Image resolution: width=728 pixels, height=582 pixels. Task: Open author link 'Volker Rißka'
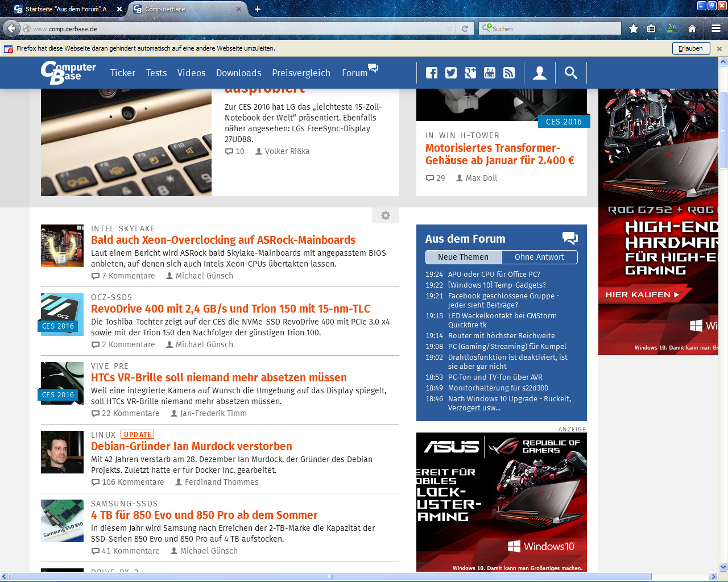pos(283,151)
